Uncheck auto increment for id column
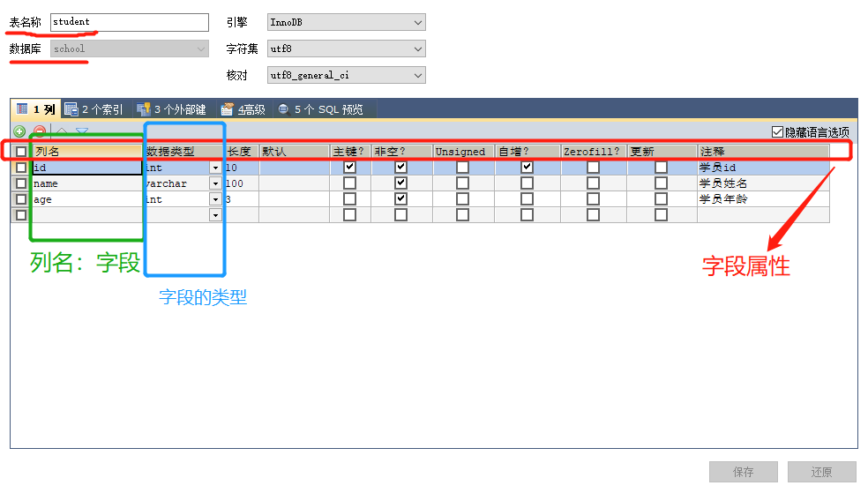 [527, 167]
